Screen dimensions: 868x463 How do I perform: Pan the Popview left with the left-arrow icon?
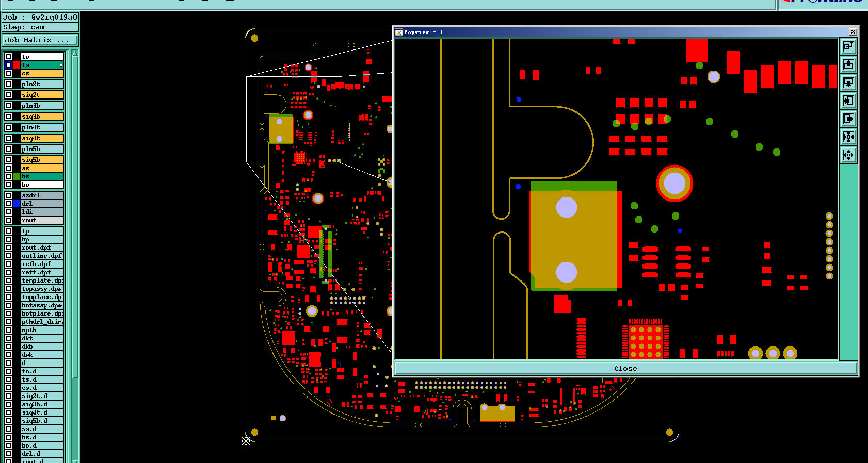click(848, 101)
